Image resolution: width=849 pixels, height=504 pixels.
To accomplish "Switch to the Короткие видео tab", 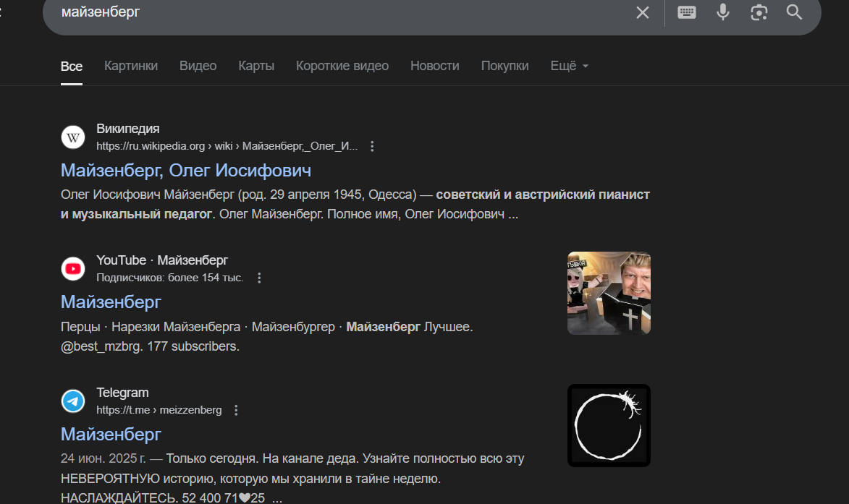I will point(342,66).
